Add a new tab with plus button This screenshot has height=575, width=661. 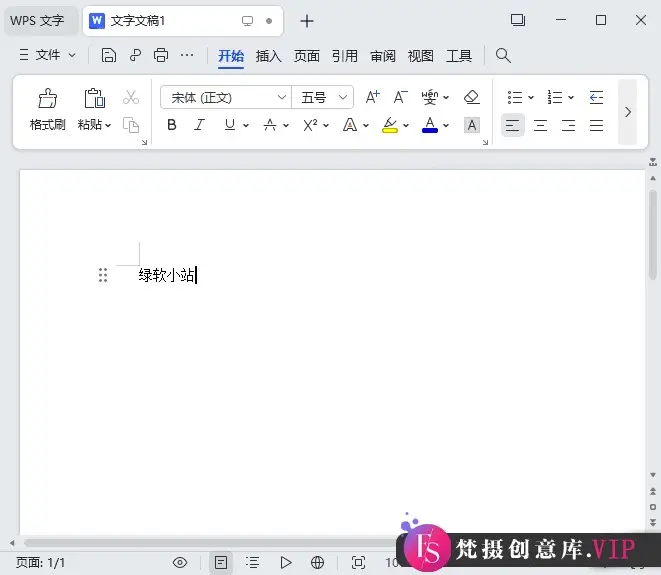[x=307, y=21]
